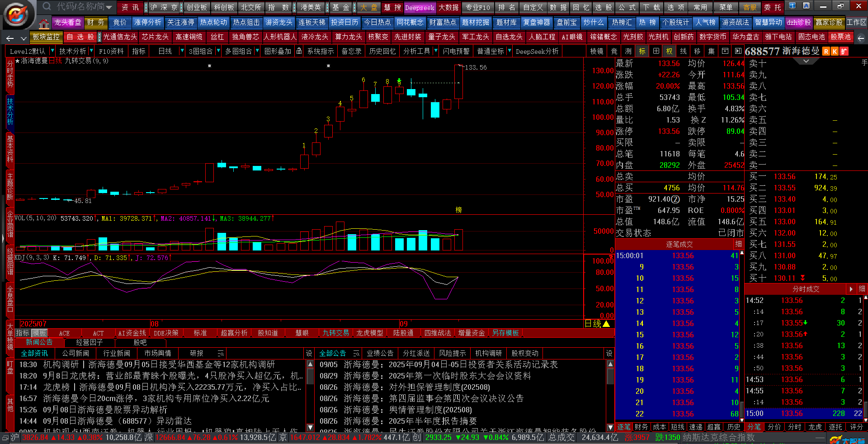The height and width of the screenshot is (444, 868).
Task: Click the orange R badge beside stock name
Action: (826, 52)
